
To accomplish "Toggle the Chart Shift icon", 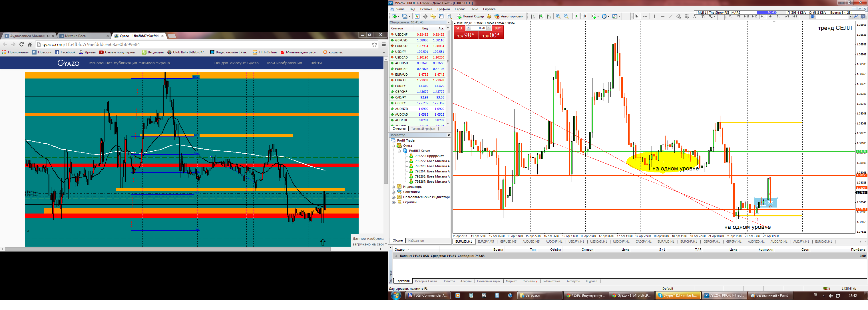I will (584, 16).
